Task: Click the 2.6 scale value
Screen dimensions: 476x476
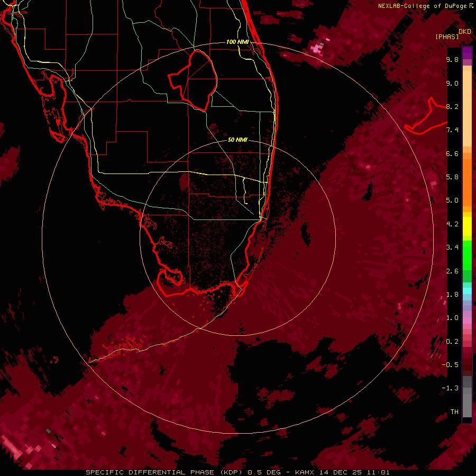Action: [452, 271]
